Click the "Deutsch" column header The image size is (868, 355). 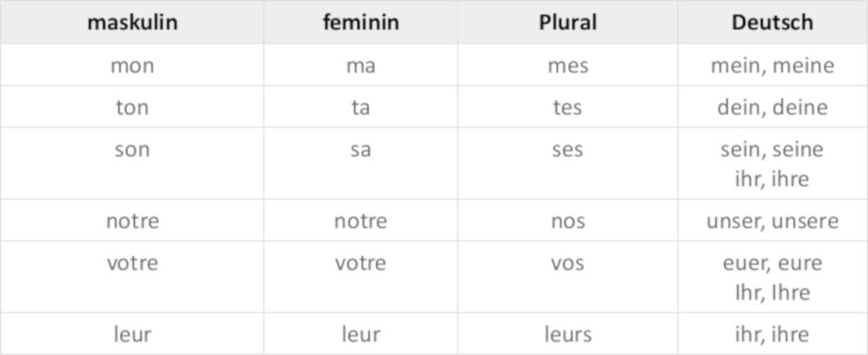pyautogui.click(x=772, y=22)
